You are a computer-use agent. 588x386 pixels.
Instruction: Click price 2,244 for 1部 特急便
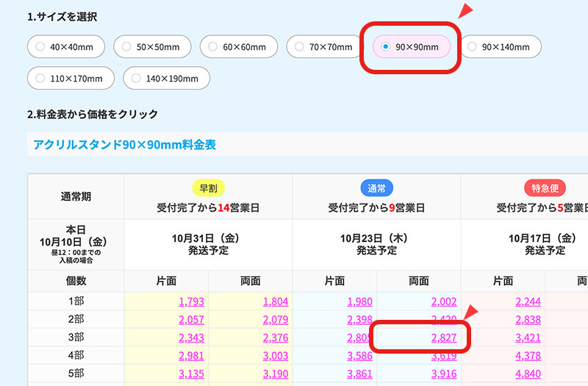pos(528,301)
